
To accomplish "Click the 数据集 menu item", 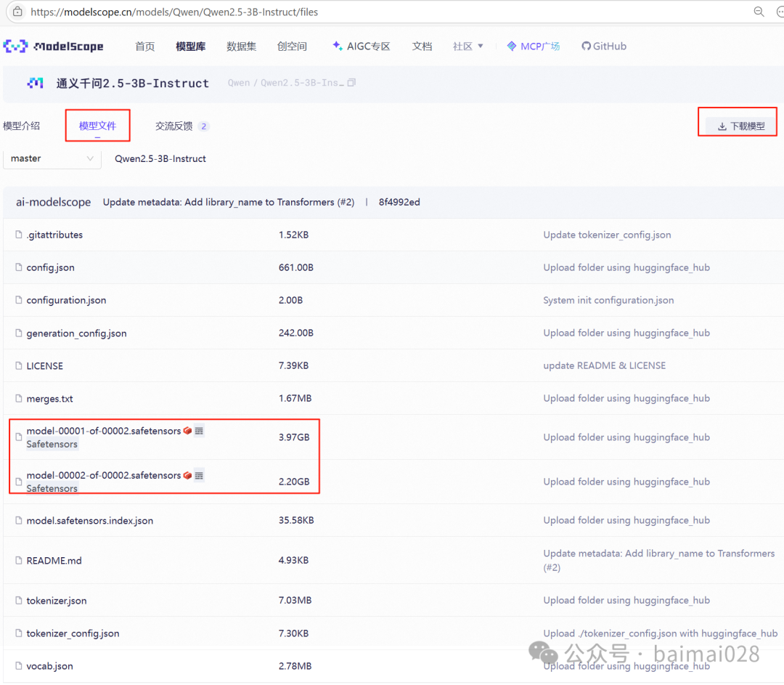I will [241, 46].
